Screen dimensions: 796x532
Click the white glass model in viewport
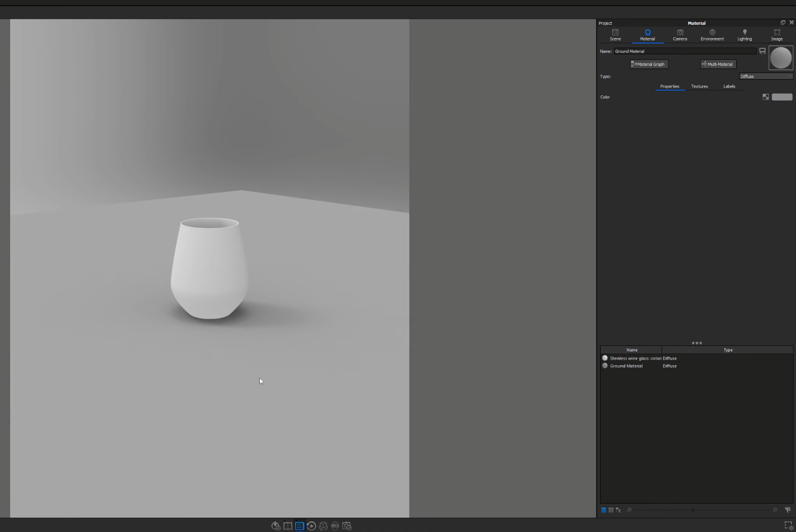tap(210, 269)
